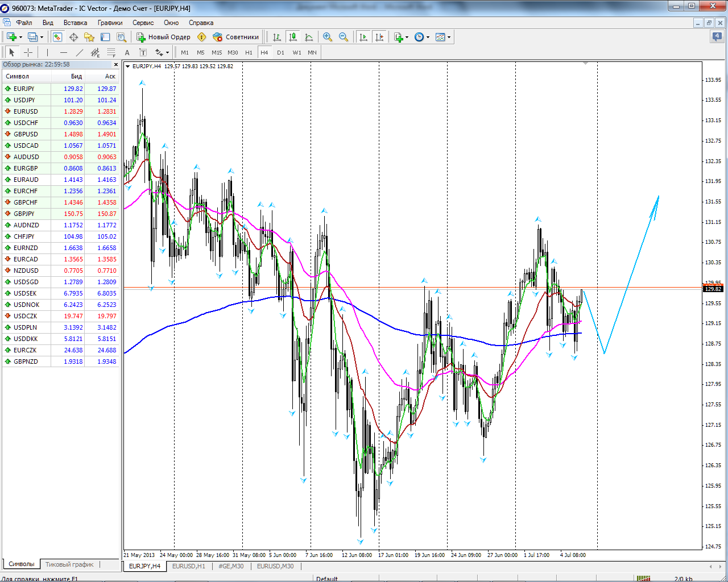Zoom in on the chart
Screen dimensions: 728x582
328,37
